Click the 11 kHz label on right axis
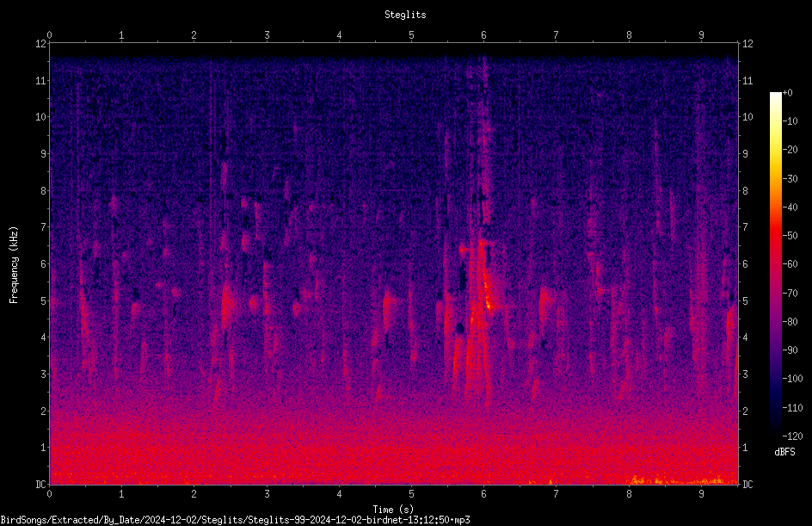812x526 pixels. click(747, 80)
